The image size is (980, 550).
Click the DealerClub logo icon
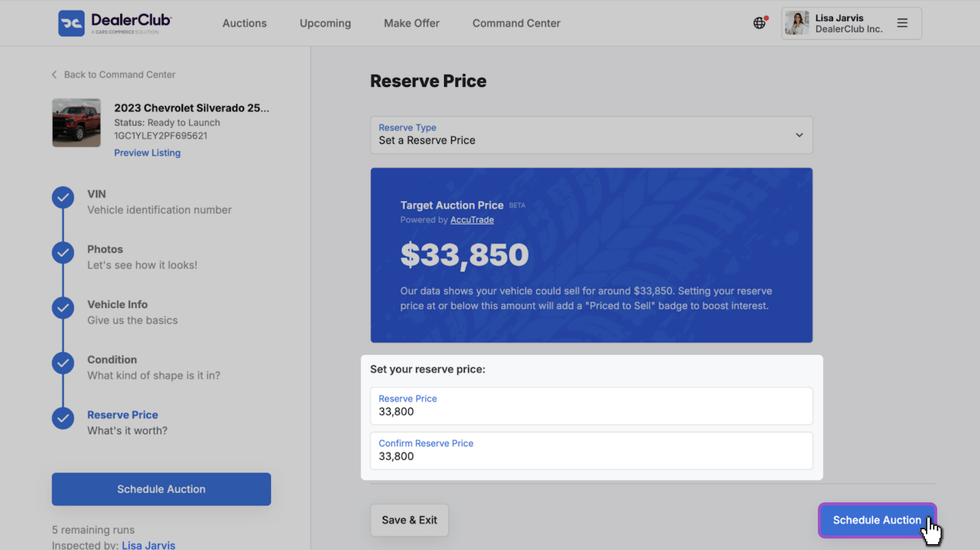pyautogui.click(x=71, y=23)
